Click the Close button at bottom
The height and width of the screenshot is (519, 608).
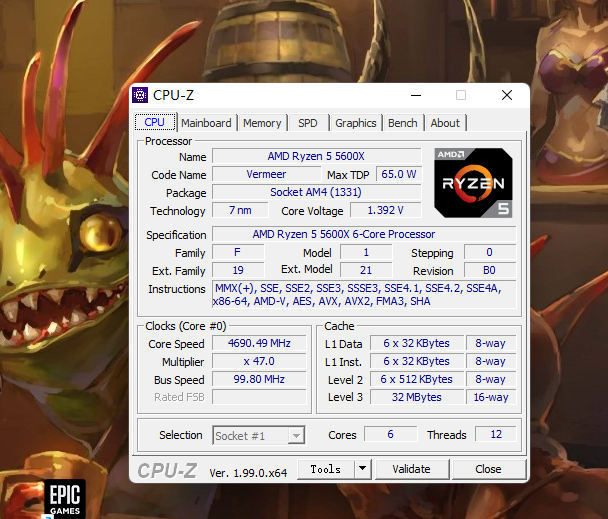pyautogui.click(x=488, y=469)
